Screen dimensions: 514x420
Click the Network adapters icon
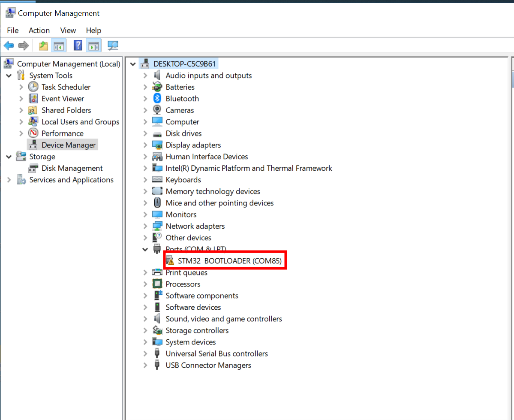[157, 226]
